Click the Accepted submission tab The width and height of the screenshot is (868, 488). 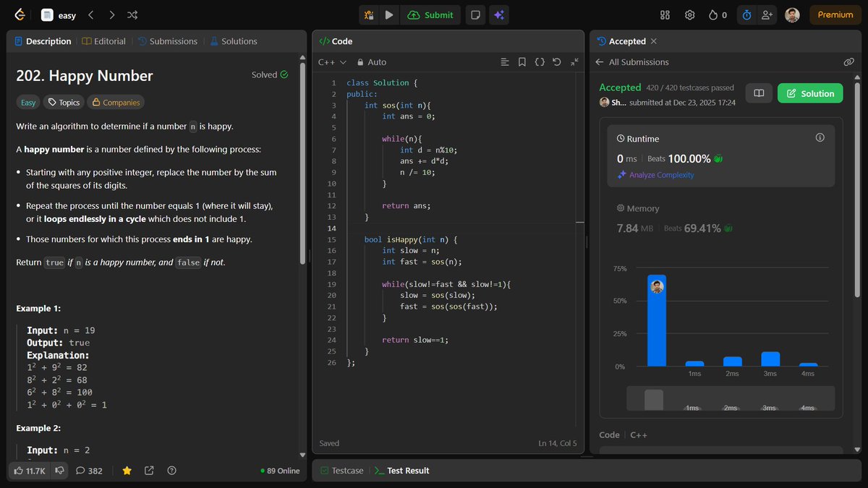click(621, 41)
